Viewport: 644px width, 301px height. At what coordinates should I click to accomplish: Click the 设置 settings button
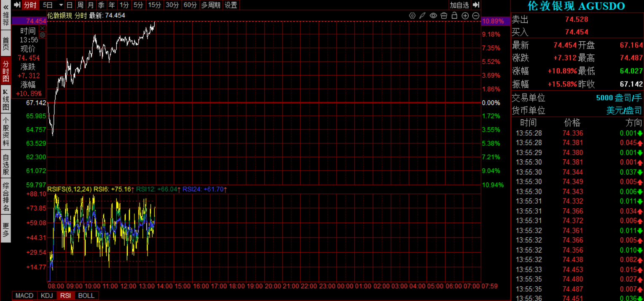coord(231,5)
